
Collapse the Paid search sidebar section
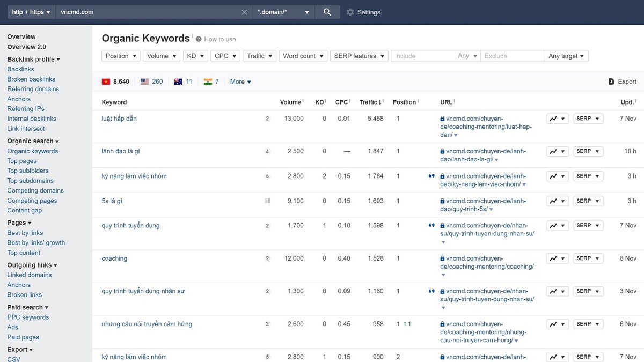[x=28, y=307]
